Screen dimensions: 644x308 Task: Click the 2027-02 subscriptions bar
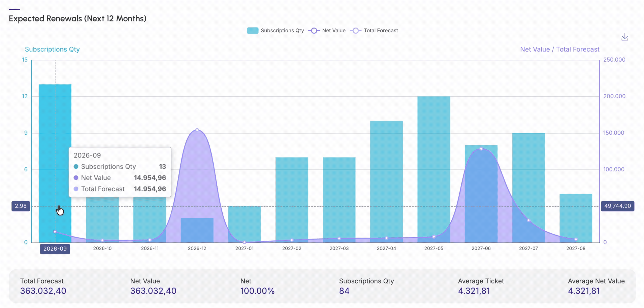click(292, 200)
